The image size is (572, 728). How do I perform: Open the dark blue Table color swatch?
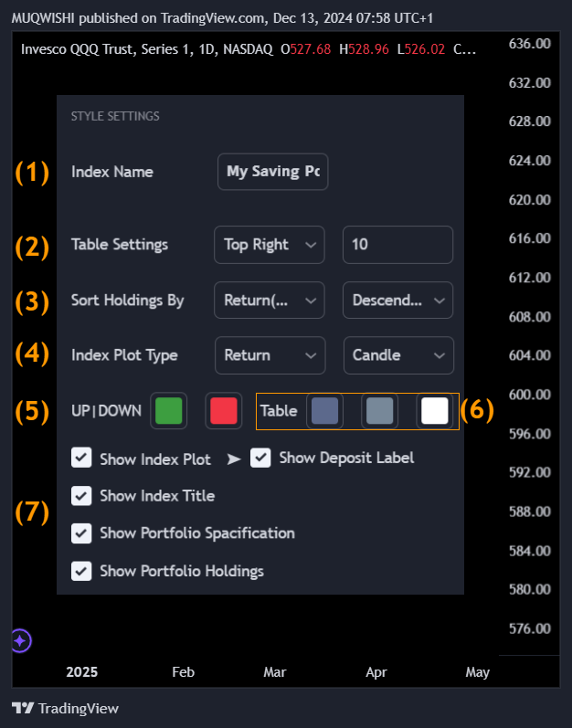(x=324, y=410)
